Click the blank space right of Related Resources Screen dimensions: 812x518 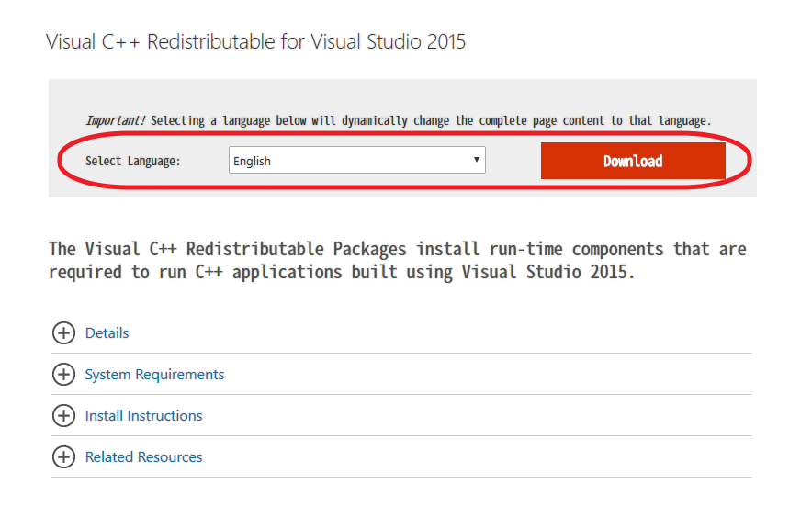(x=478, y=457)
